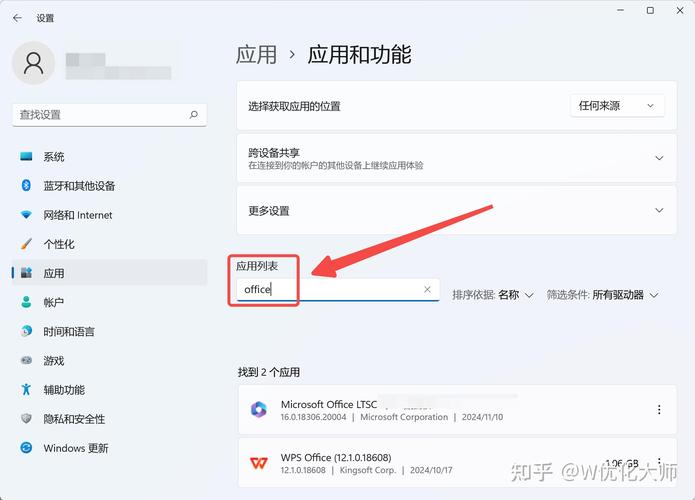Click the globe clock icon for 时间和语言
695x500 pixels.
tap(26, 331)
